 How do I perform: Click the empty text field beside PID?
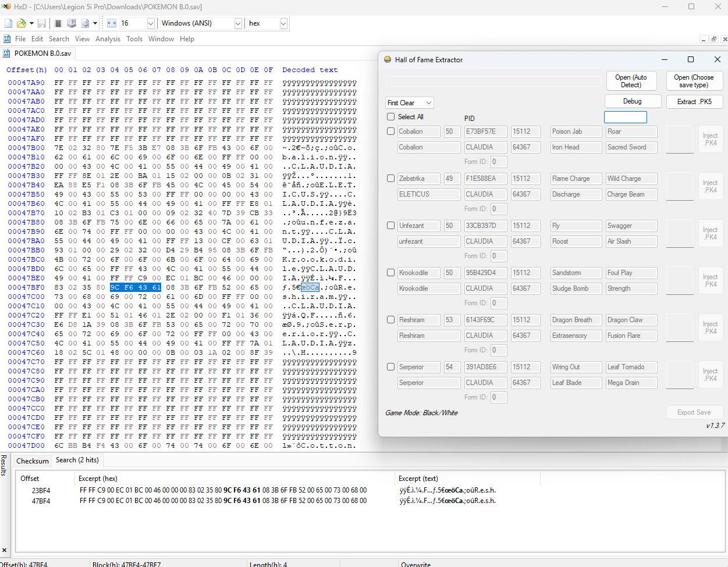point(625,117)
